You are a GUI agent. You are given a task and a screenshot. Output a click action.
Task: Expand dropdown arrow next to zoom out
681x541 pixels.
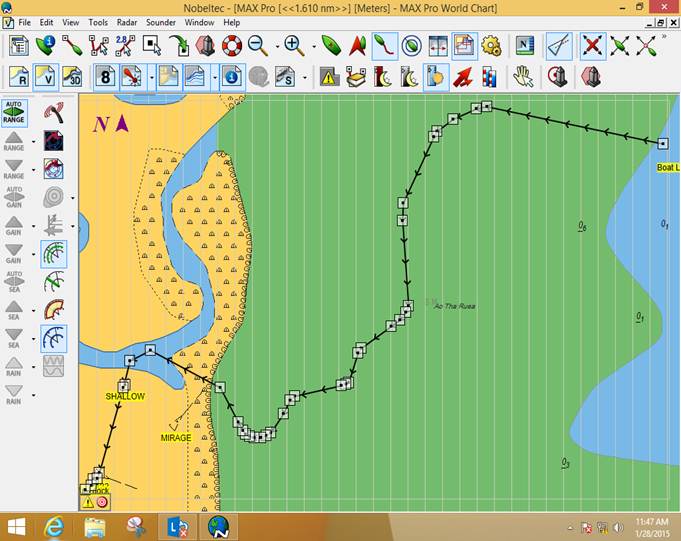click(x=274, y=46)
